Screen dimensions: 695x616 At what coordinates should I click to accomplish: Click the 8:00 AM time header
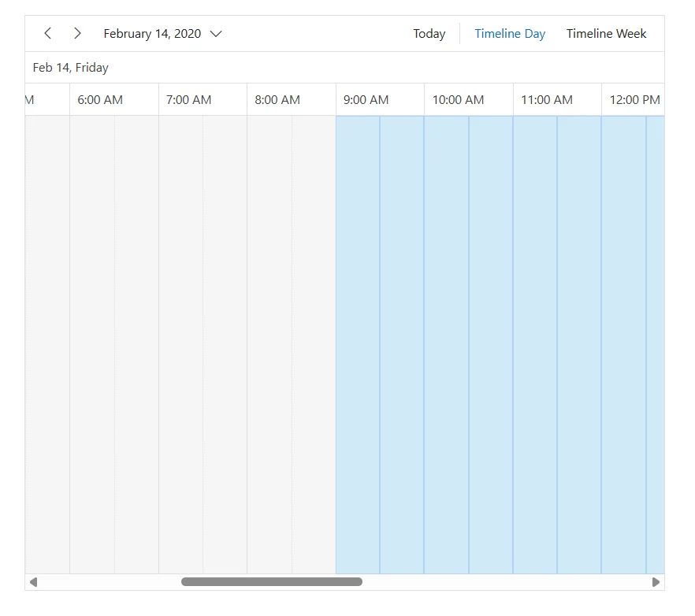[x=292, y=100]
